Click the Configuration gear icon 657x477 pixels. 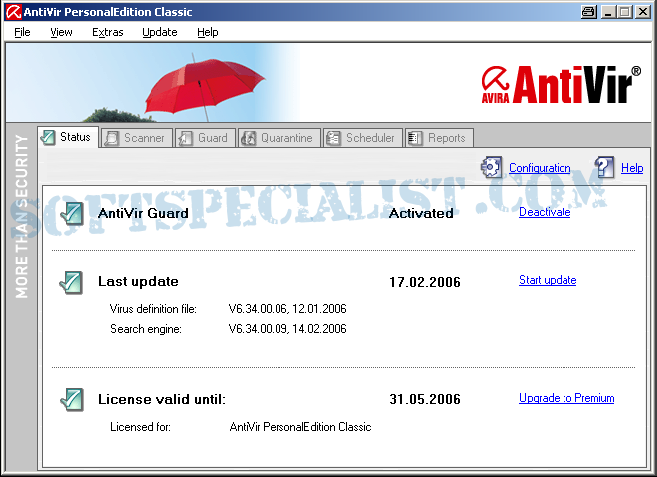491,167
